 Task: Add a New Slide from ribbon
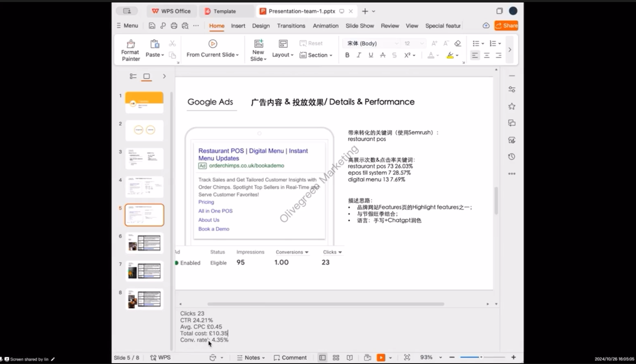(x=258, y=50)
